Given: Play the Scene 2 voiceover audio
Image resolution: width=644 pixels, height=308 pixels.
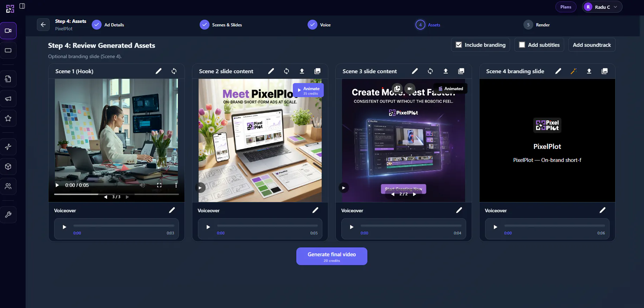Looking at the screenshot, I should (x=208, y=227).
